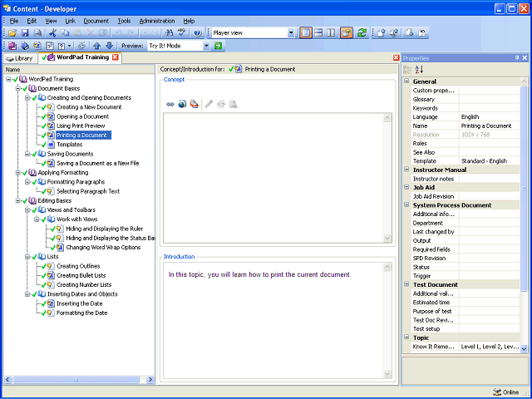Viewport: 532px width, 399px height.
Task: Toggle the highlighted Properties pane button
Action: click(347, 33)
